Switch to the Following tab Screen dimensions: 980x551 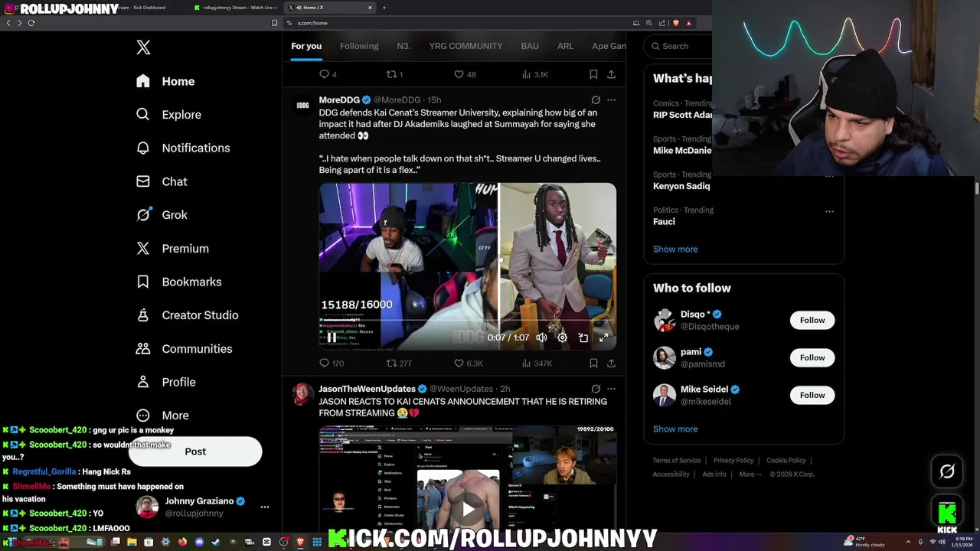[x=359, y=46]
